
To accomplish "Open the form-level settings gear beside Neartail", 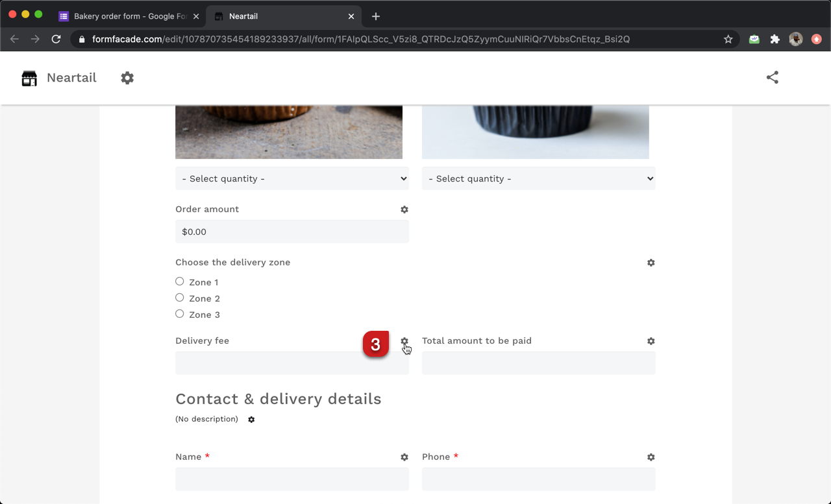I will [127, 78].
